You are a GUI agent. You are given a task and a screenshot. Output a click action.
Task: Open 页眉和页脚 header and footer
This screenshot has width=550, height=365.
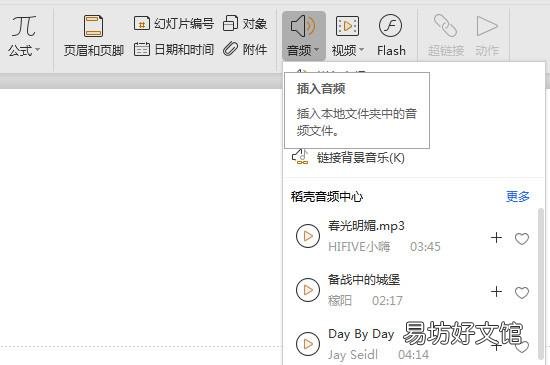(x=93, y=35)
